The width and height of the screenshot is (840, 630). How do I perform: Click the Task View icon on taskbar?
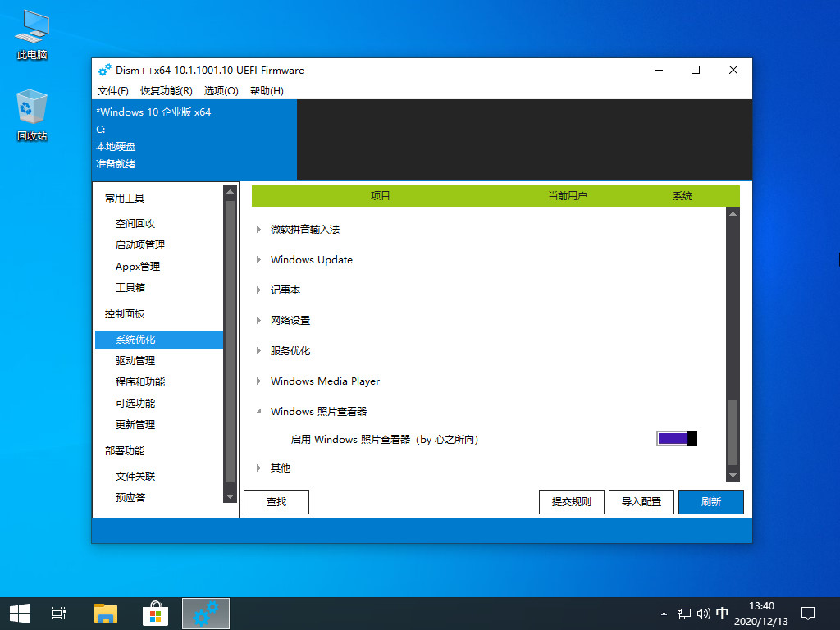(57, 613)
